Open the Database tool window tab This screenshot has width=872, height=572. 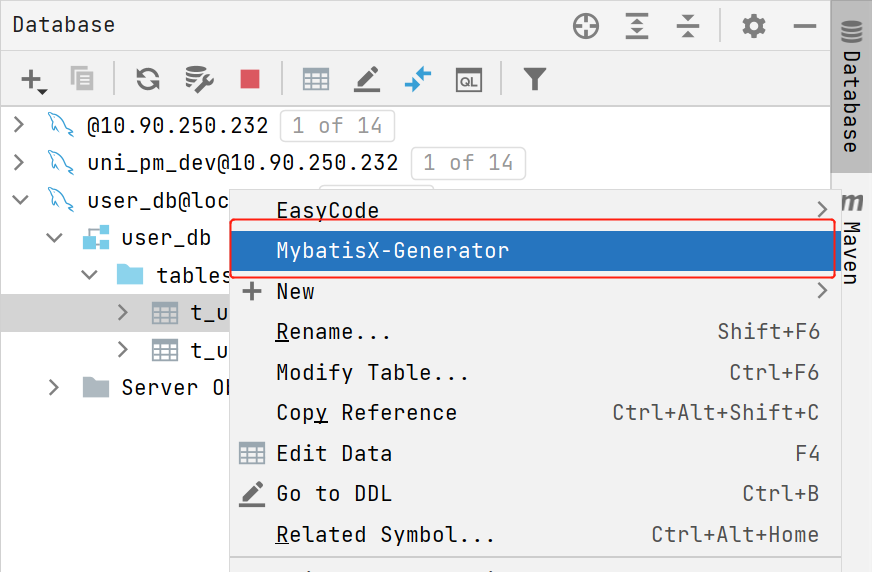[x=851, y=86]
